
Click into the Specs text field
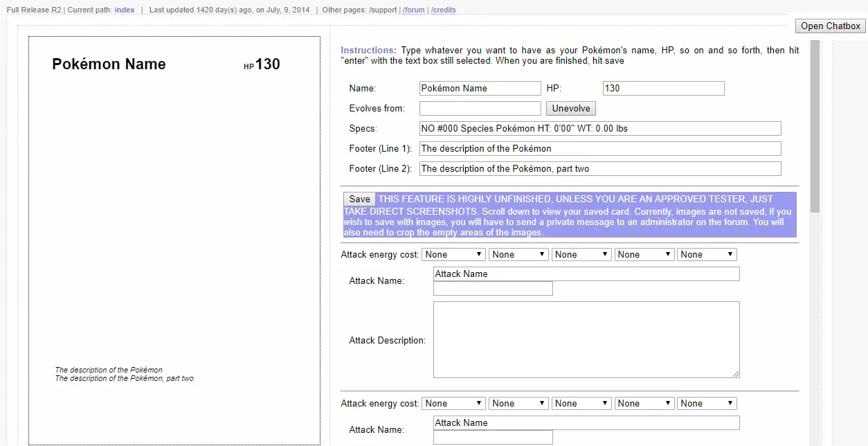[x=599, y=129]
